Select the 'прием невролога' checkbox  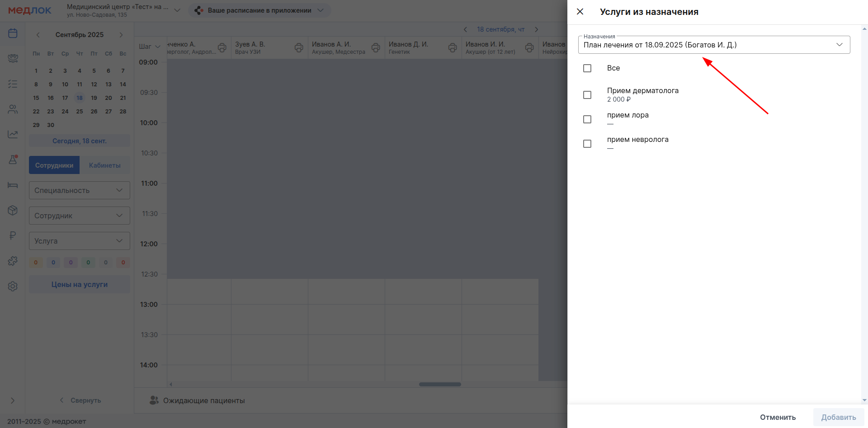(587, 144)
